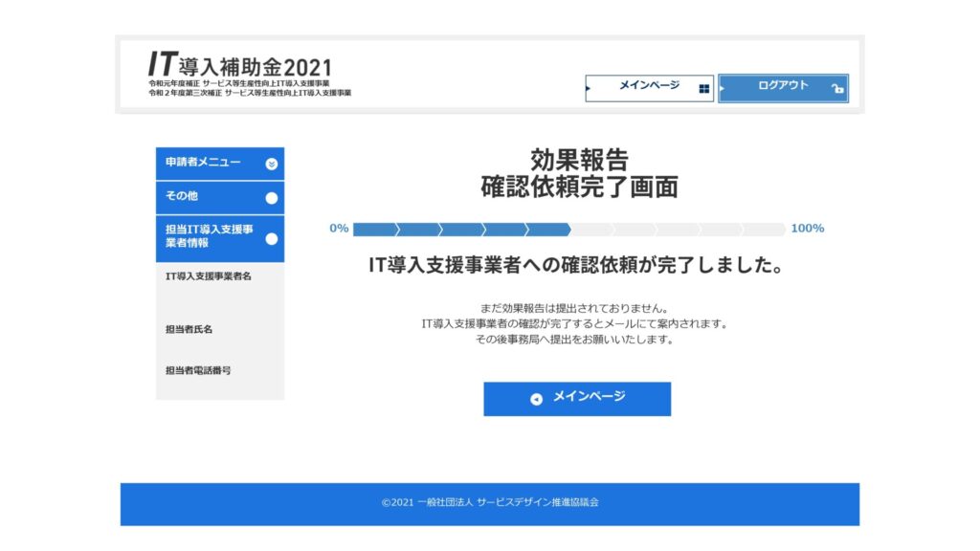Click the ©2021 footer copyright text
This screenshot has height=551, width=980.
click(490, 502)
